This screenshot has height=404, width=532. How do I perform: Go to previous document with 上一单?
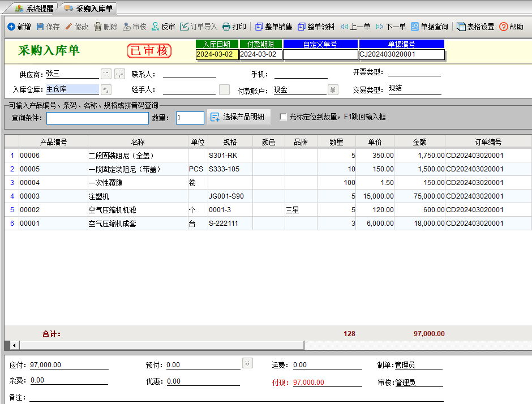[x=355, y=27]
